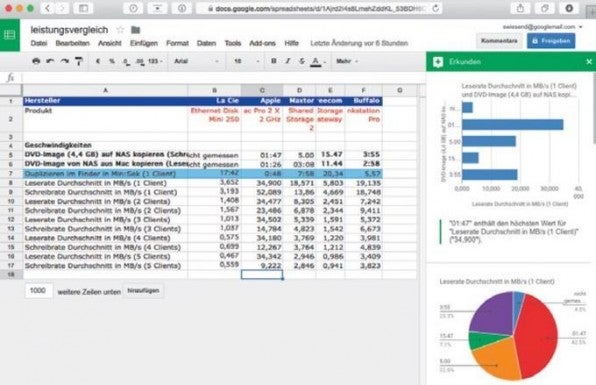Screen dimensions: 596x385
Task: Click cell 'Hersteller' in row 1
Action: coord(105,101)
